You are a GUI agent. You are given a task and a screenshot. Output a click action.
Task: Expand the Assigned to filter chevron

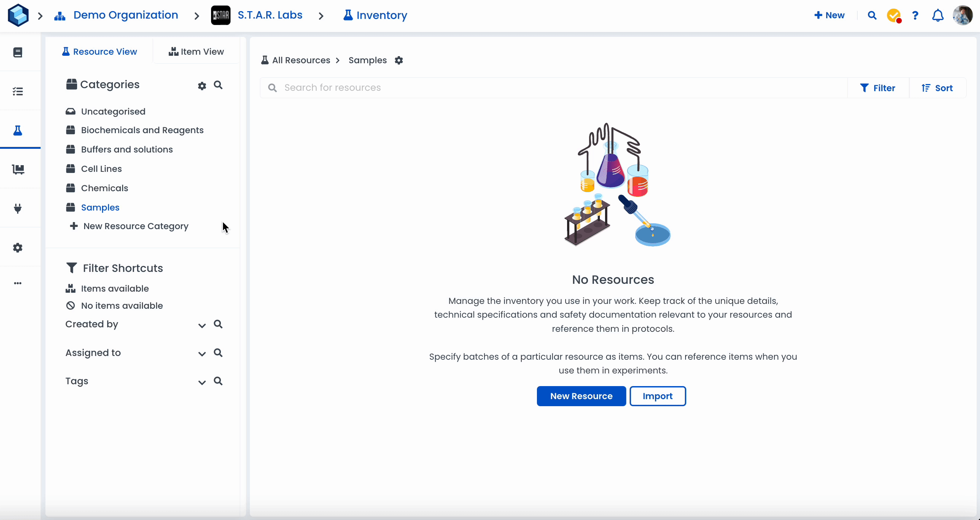click(202, 354)
